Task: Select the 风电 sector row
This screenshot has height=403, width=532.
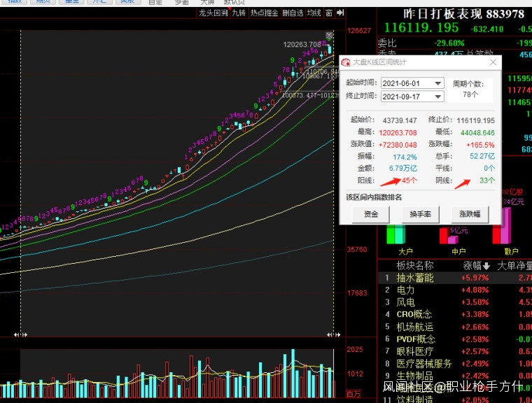Action: tap(455, 302)
